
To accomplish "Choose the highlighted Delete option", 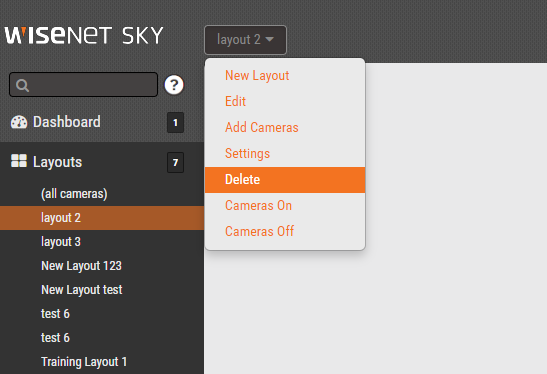I will pyautogui.click(x=285, y=180).
